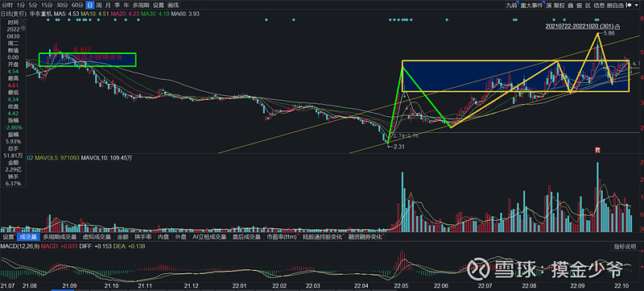
Task: Click the 21.12 date axis label
Action: pyautogui.click(x=191, y=285)
